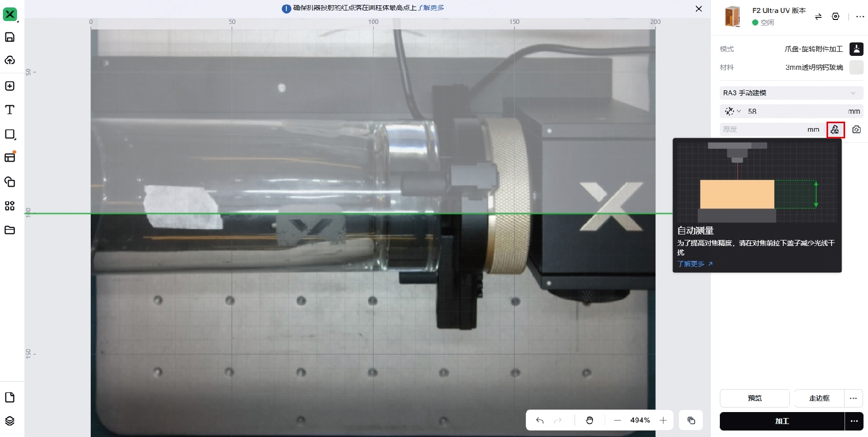
Task: Open more options next to 走边框
Action: point(854,398)
